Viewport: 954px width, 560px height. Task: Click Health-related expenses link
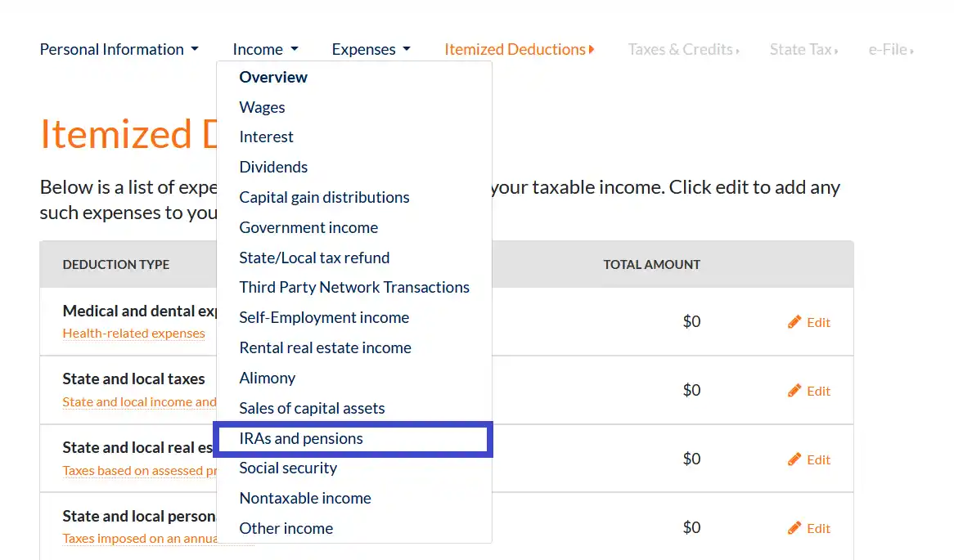point(133,334)
